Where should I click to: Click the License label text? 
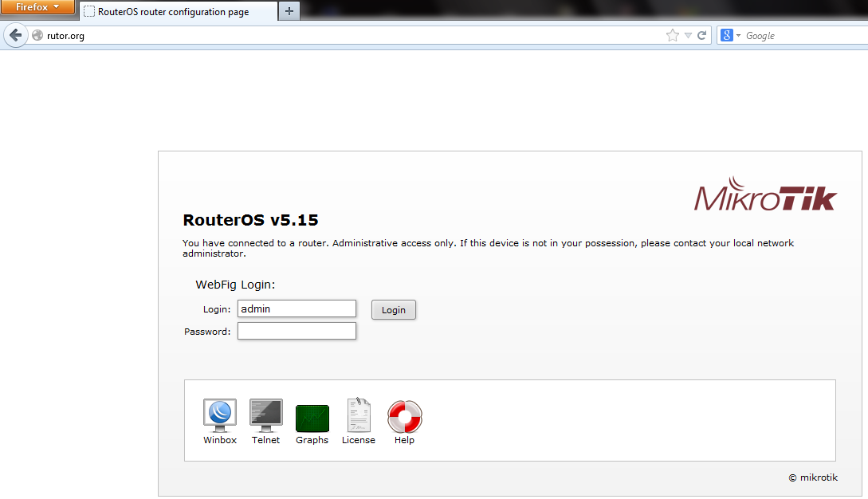(358, 440)
